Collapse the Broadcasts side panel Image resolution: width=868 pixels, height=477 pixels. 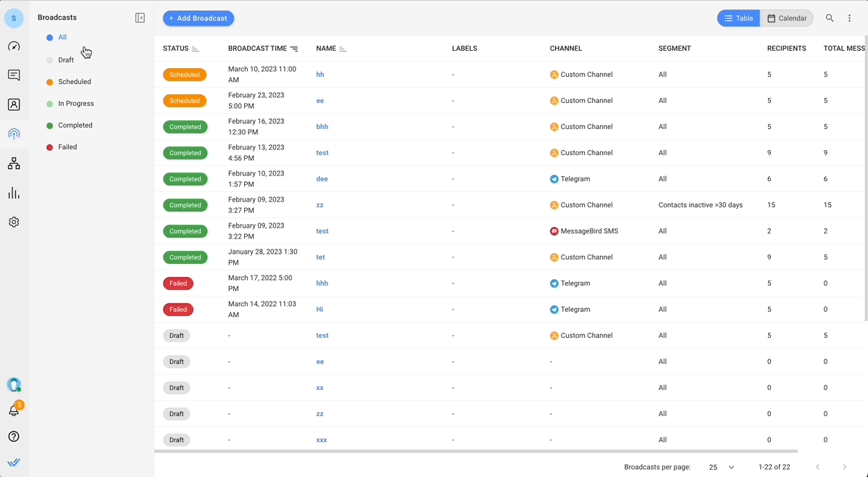[x=140, y=18]
